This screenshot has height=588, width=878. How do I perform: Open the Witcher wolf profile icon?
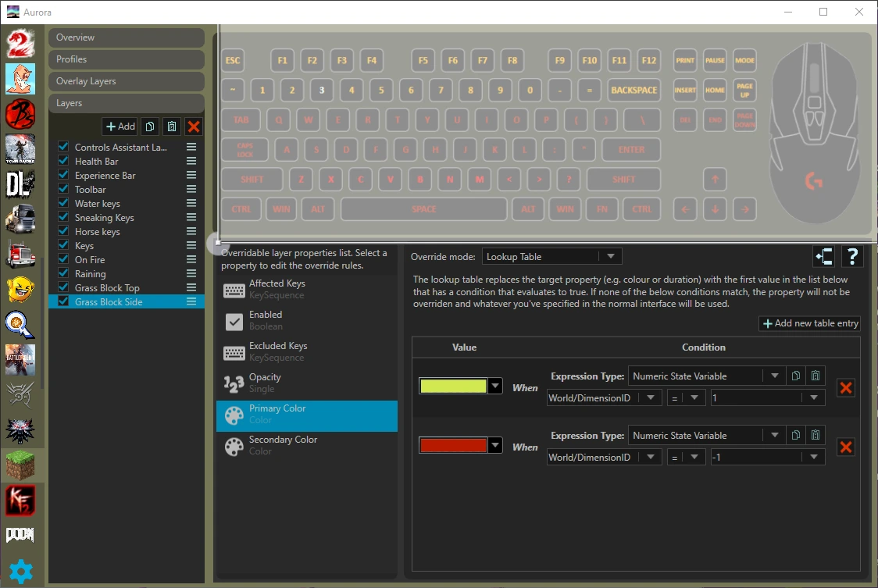tap(20, 430)
